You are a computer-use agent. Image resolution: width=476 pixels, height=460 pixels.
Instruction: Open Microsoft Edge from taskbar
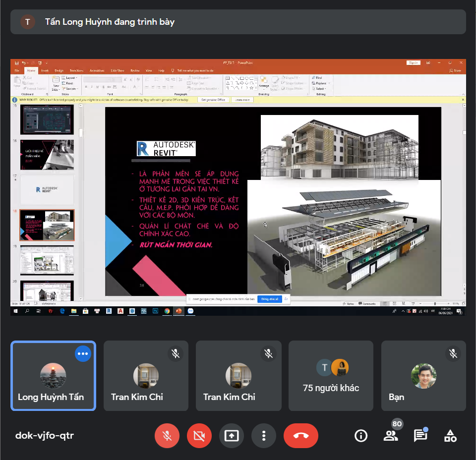(62, 311)
